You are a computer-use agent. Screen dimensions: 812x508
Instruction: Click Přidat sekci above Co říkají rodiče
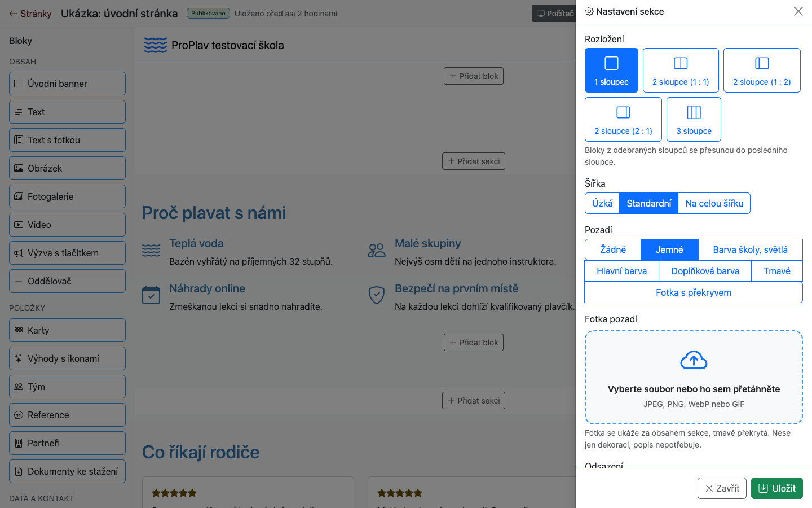coord(474,401)
